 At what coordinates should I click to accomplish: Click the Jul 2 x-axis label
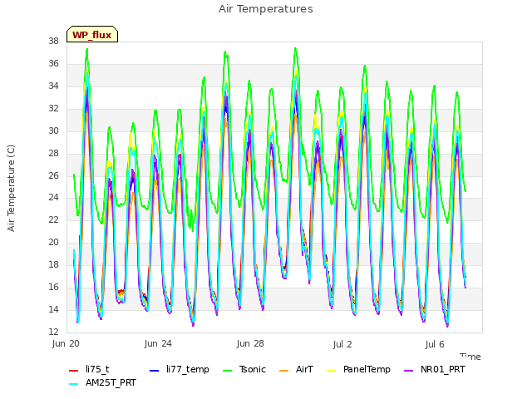coord(342,344)
